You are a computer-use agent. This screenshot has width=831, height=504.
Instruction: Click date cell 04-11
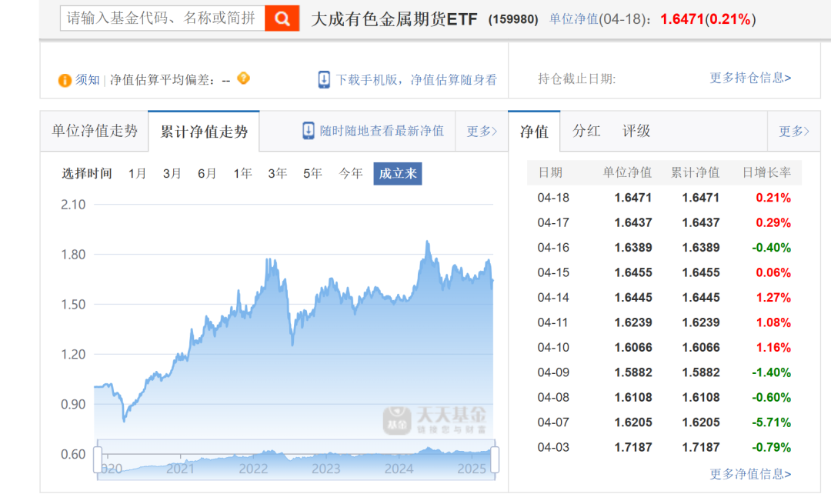pyautogui.click(x=552, y=322)
